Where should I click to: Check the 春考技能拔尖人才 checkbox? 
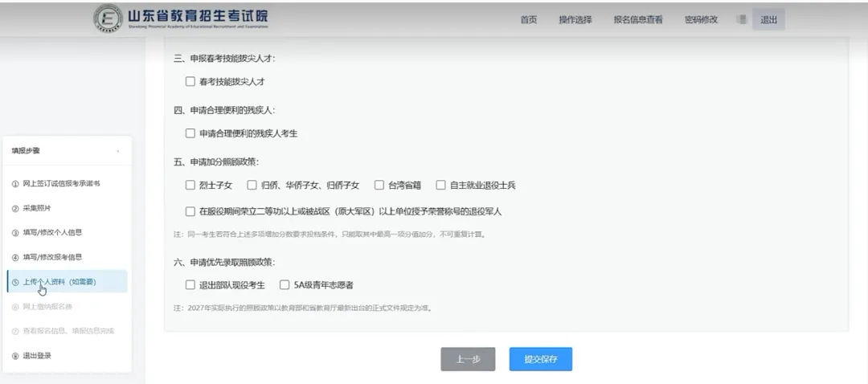(190, 81)
